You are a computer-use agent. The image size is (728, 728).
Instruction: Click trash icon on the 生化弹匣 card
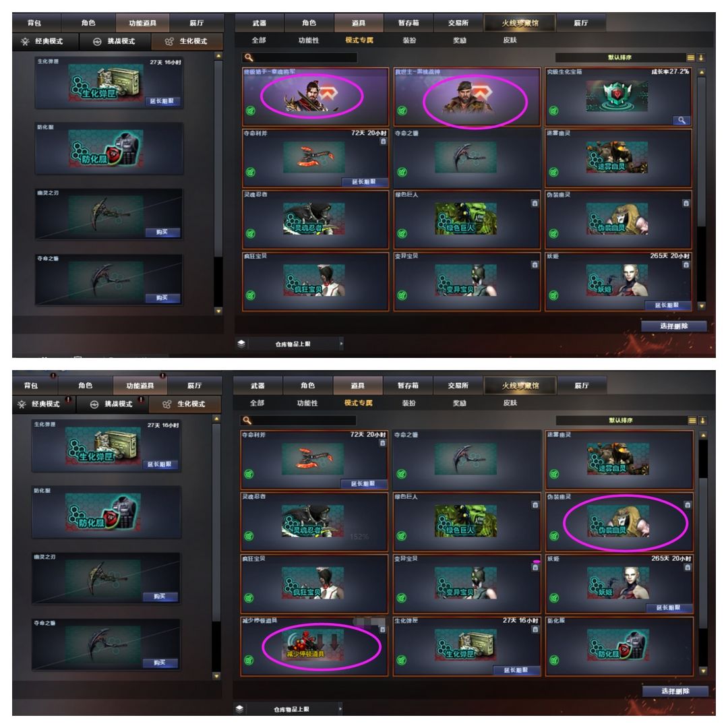[x=535, y=630]
